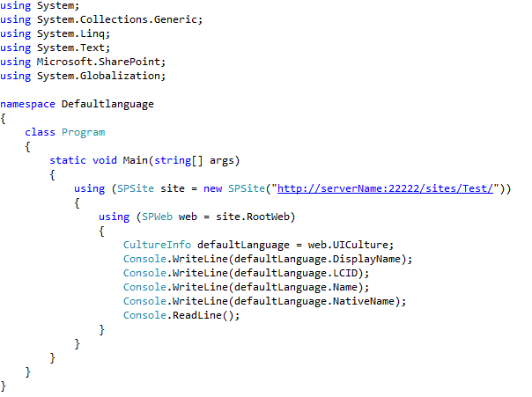This screenshot has width=532, height=397.
Task: Click 'defaultLanguage.DisplayName' text
Action: tap(317, 259)
